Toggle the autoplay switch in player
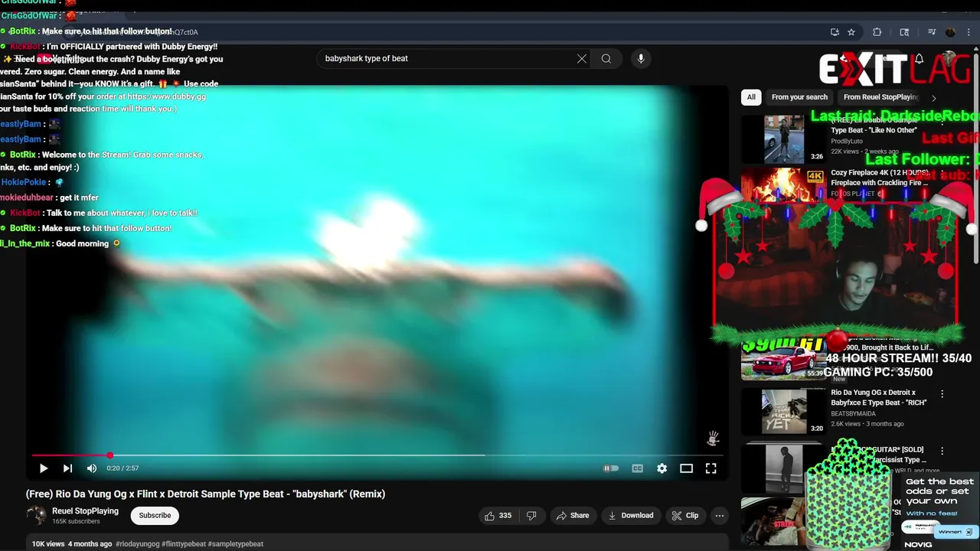The width and height of the screenshot is (980, 551). (611, 468)
